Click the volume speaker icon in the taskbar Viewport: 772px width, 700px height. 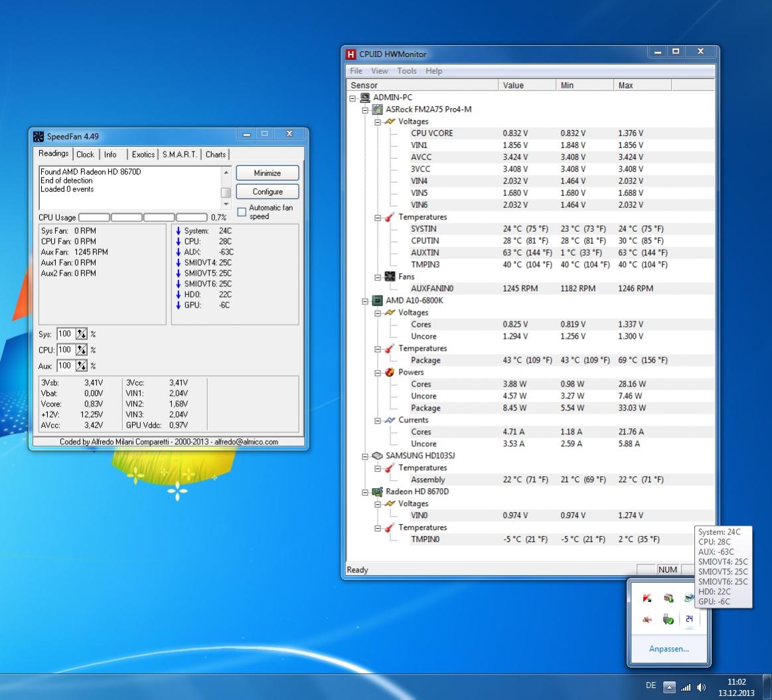tap(702, 687)
